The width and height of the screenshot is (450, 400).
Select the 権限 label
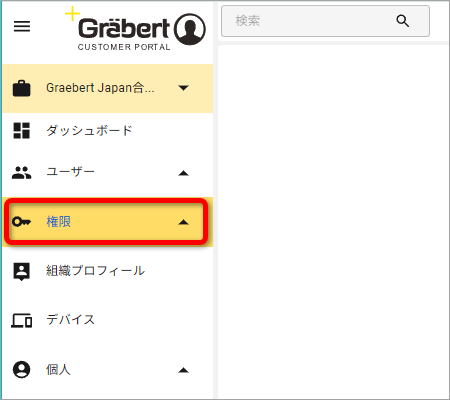click(x=59, y=222)
